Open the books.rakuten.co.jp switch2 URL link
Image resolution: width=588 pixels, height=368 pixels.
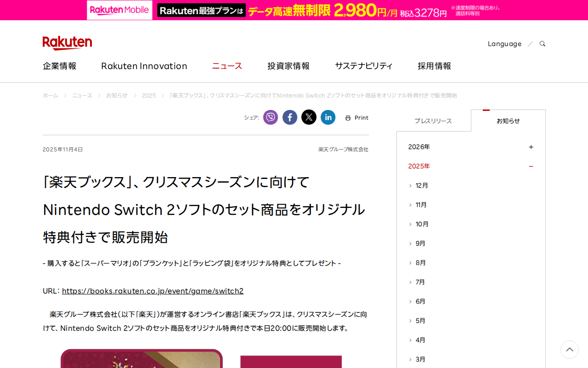153,291
